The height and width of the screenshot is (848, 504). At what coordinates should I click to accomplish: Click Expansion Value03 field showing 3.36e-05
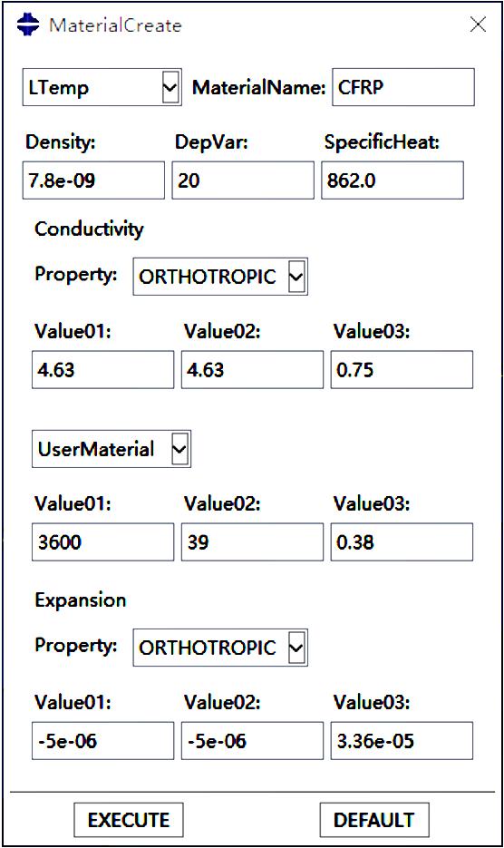point(402,740)
